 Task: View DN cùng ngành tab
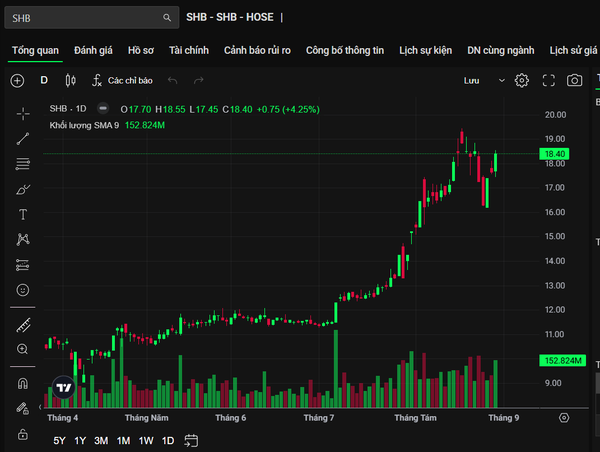pyautogui.click(x=501, y=50)
